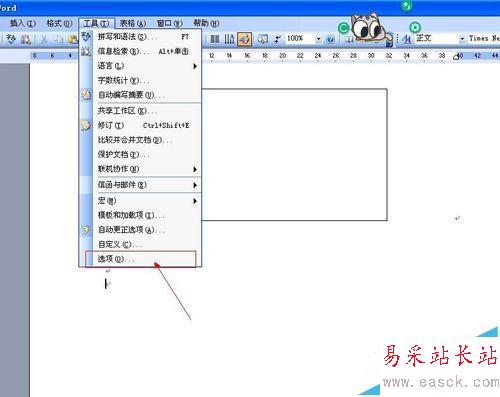
Task: Choose 保护文档 menu entry
Action: click(x=140, y=154)
